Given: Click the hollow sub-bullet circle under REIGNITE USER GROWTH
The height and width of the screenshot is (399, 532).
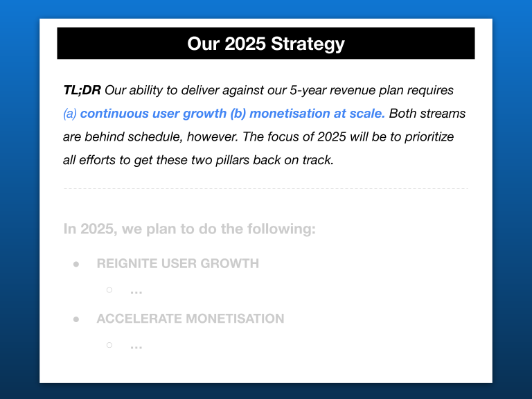Looking at the screenshot, I should pyautogui.click(x=109, y=290).
